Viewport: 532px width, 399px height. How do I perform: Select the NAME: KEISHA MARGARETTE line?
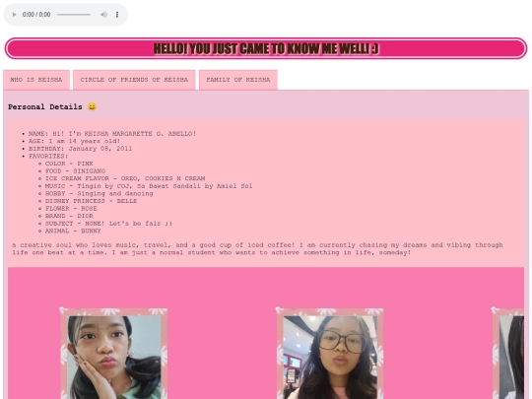[x=112, y=134]
